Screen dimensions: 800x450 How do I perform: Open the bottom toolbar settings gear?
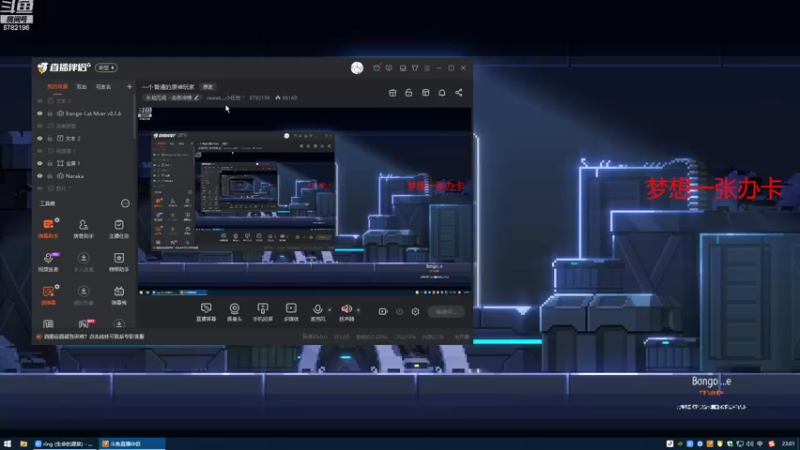pyautogui.click(x=415, y=311)
